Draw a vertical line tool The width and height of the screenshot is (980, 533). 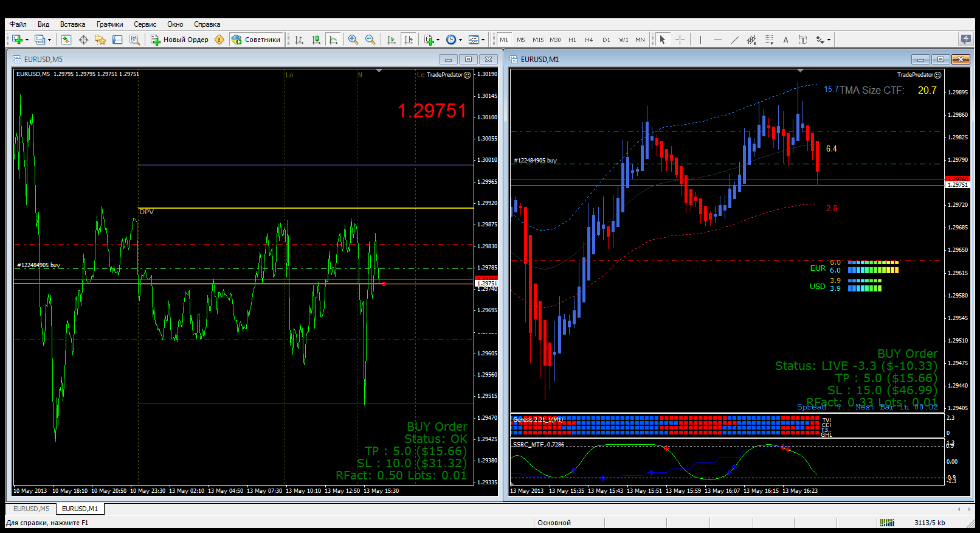click(x=700, y=40)
